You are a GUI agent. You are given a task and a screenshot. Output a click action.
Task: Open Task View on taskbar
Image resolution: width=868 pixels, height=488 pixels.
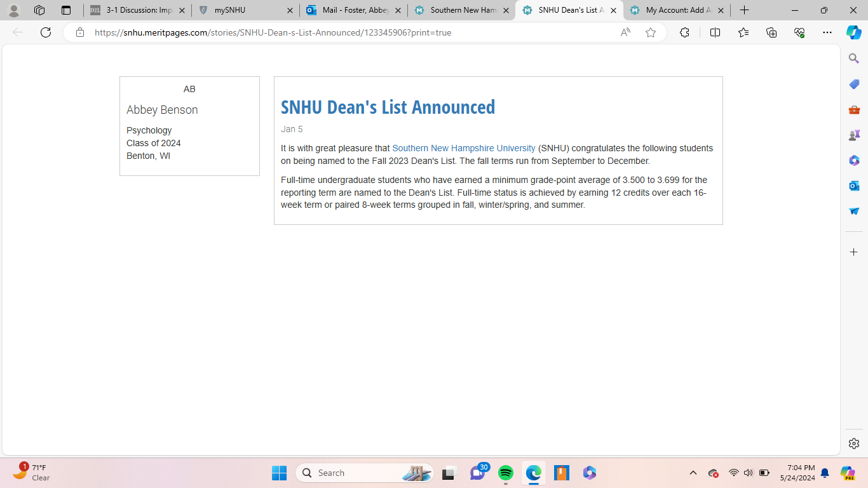coord(450,473)
